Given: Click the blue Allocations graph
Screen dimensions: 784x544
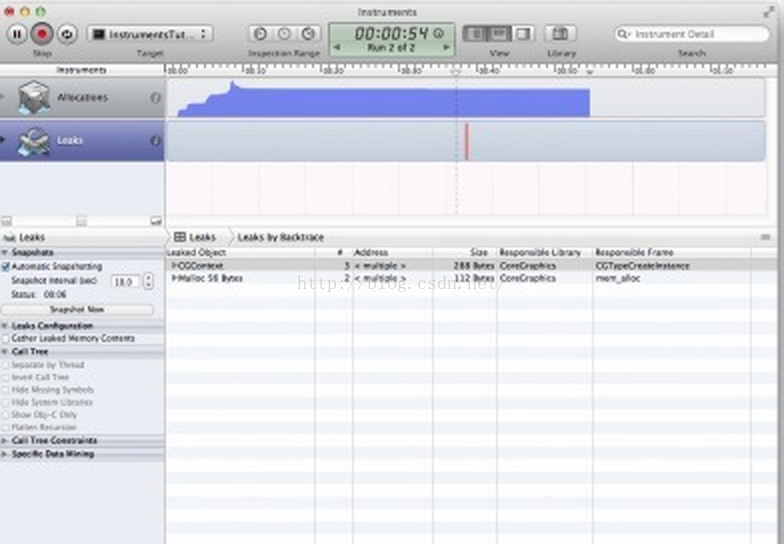Looking at the screenshot, I should coord(384,102).
